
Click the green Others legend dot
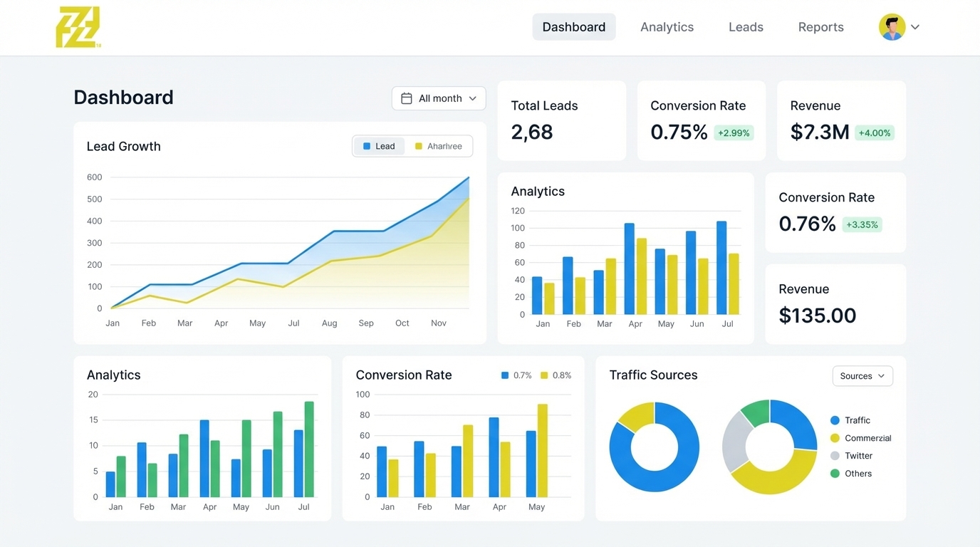833,474
